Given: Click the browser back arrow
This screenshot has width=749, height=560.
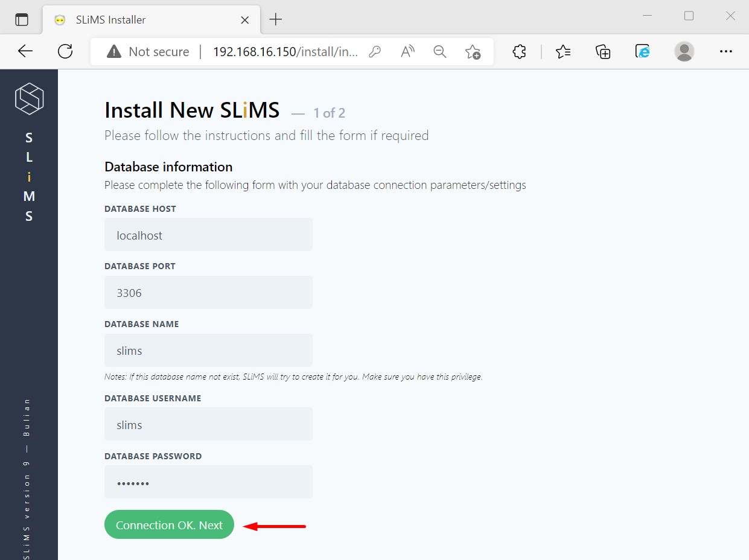Looking at the screenshot, I should pos(25,52).
